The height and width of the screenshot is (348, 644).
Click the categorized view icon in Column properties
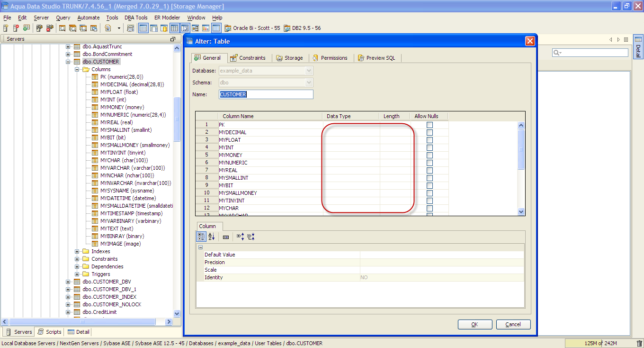point(201,237)
